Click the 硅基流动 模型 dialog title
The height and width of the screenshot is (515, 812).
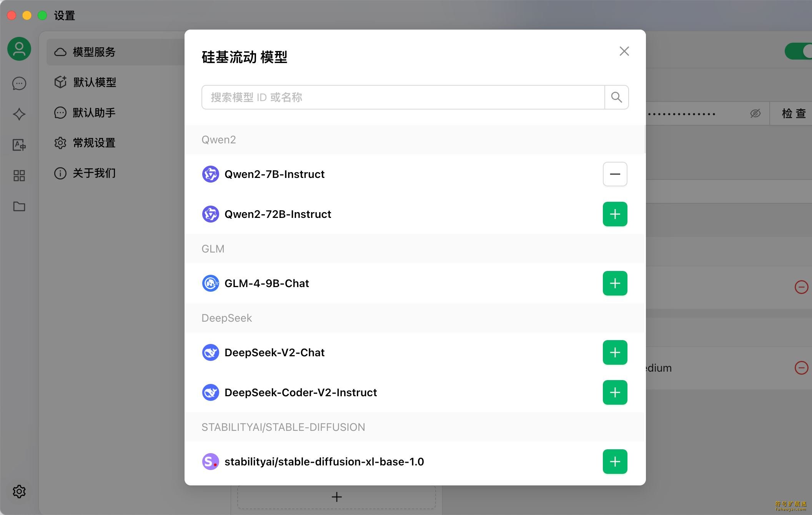[245, 57]
